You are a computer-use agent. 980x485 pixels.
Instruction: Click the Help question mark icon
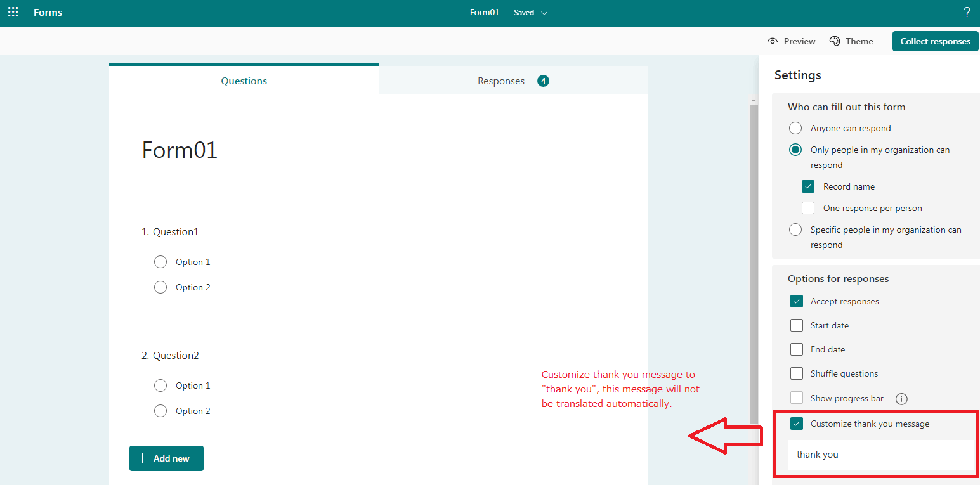967,11
